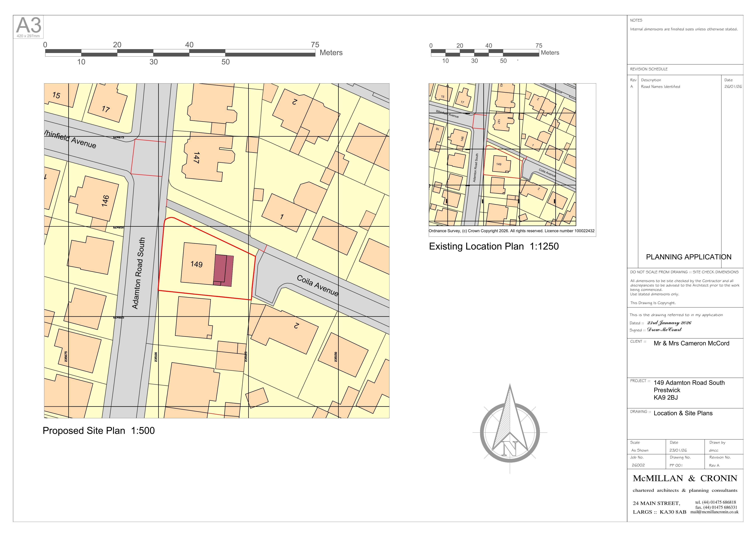Click the dated '23rd January 2026' entry

(669, 323)
